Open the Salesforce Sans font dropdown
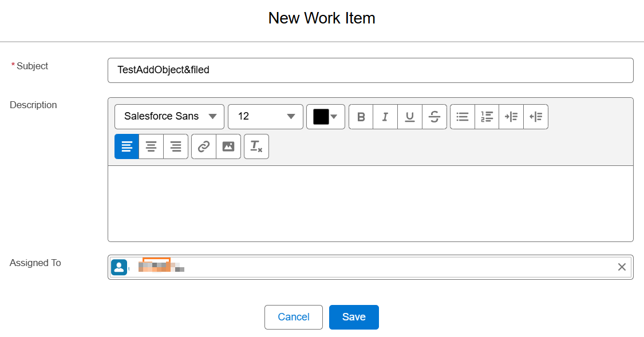The width and height of the screenshot is (644, 337). (x=169, y=117)
